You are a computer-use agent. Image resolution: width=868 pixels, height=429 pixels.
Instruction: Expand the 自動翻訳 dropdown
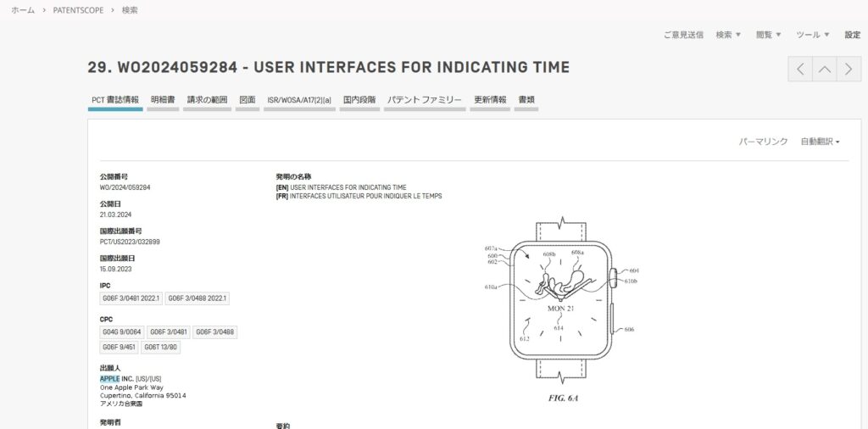coord(820,142)
